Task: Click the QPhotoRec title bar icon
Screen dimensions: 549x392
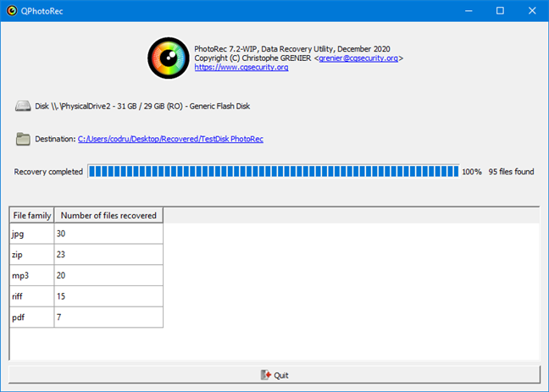Action: point(11,11)
